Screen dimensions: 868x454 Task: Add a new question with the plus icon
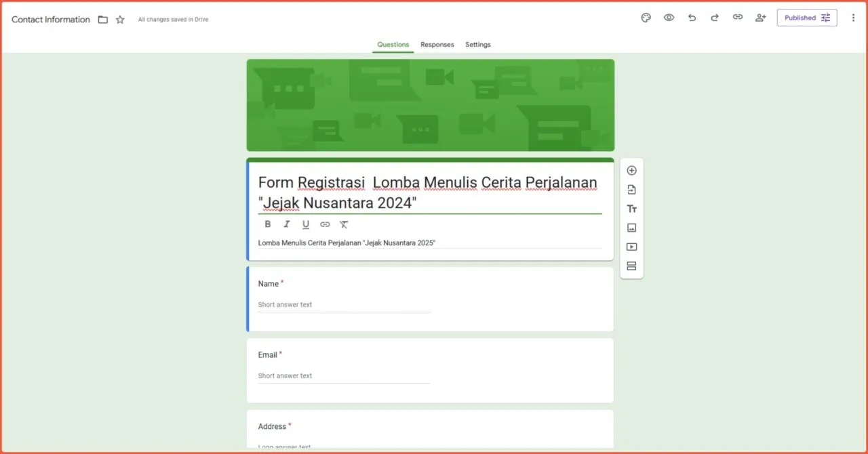point(631,170)
